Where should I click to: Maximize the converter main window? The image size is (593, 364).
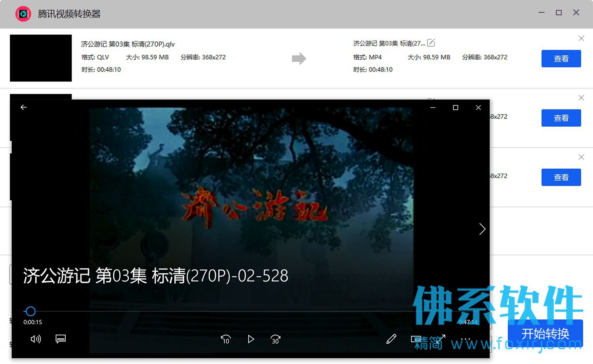click(x=559, y=13)
